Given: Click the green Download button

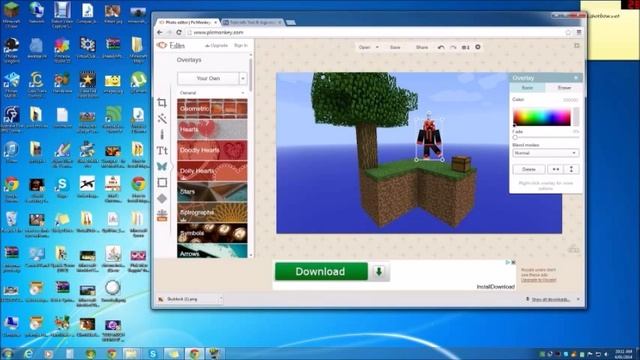Looking at the screenshot, I should click(x=321, y=272).
